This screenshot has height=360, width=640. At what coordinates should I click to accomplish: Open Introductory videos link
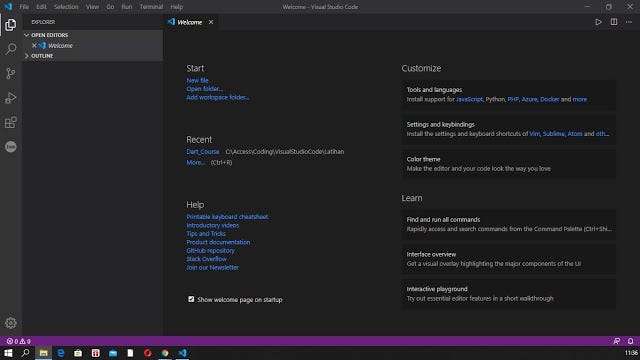click(213, 225)
